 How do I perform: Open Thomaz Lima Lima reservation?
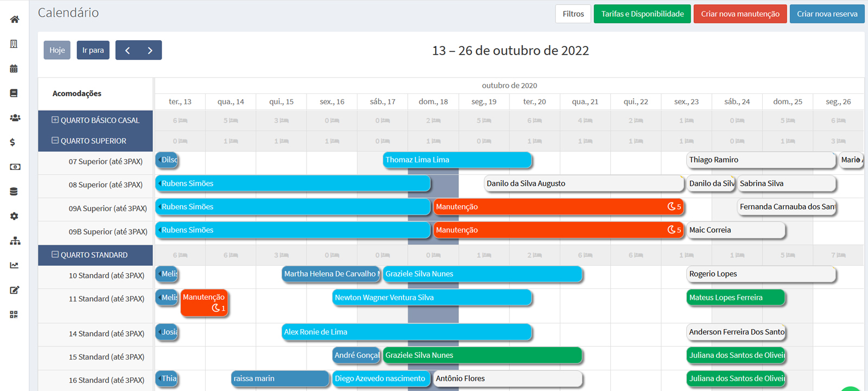pos(457,160)
